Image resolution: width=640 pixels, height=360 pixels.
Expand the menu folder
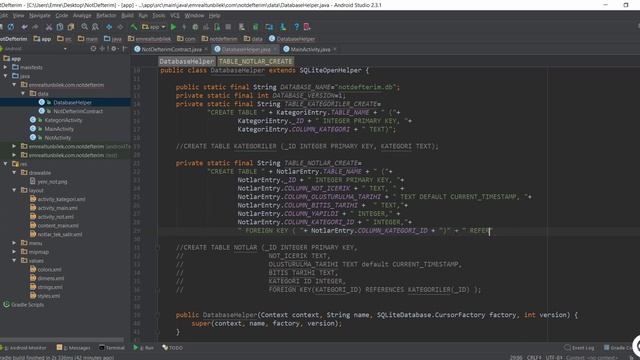click(x=14, y=243)
